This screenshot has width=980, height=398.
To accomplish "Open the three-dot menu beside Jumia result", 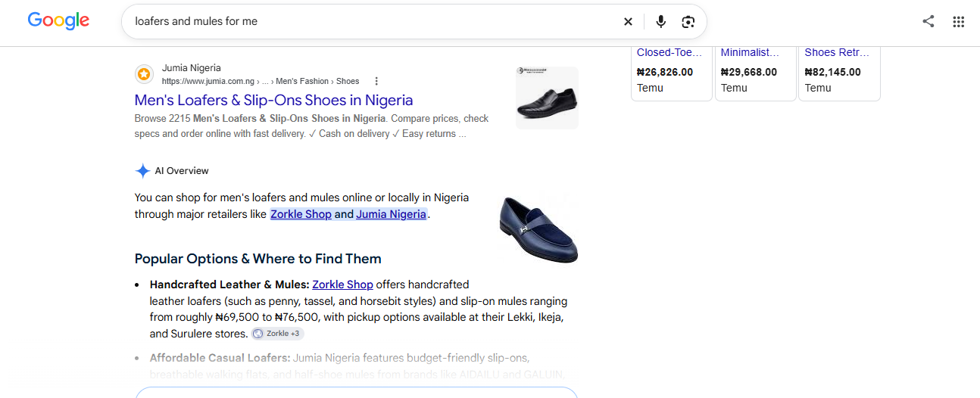I will coord(376,81).
